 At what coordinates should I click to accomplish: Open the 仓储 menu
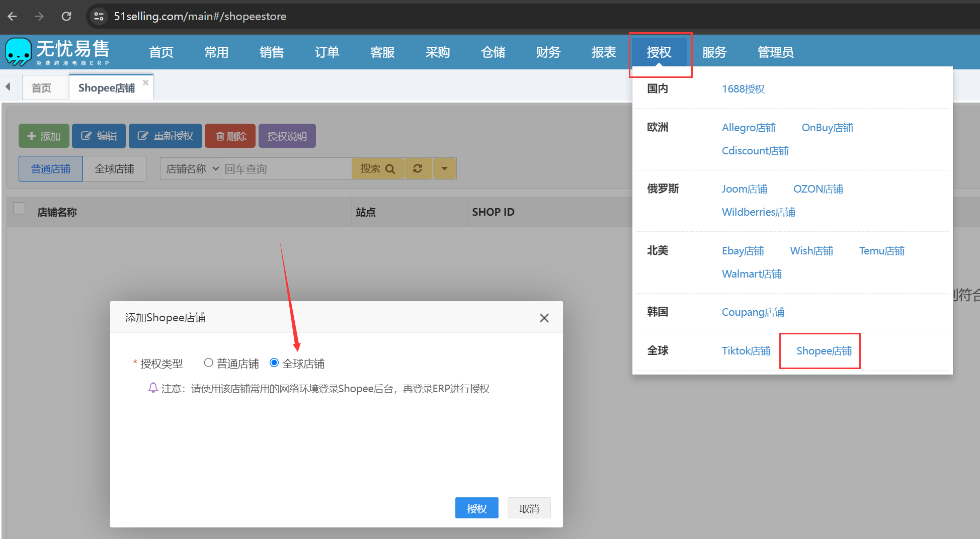coord(493,52)
